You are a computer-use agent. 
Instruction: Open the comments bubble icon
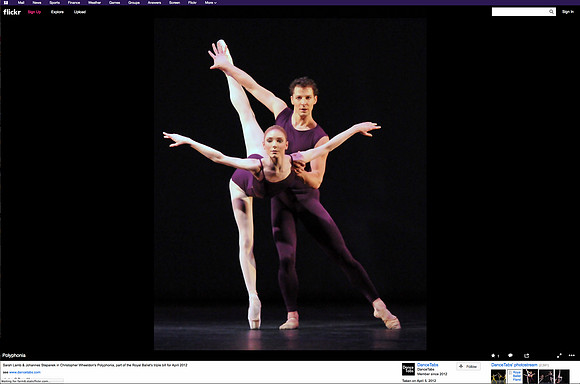pyautogui.click(x=510, y=356)
